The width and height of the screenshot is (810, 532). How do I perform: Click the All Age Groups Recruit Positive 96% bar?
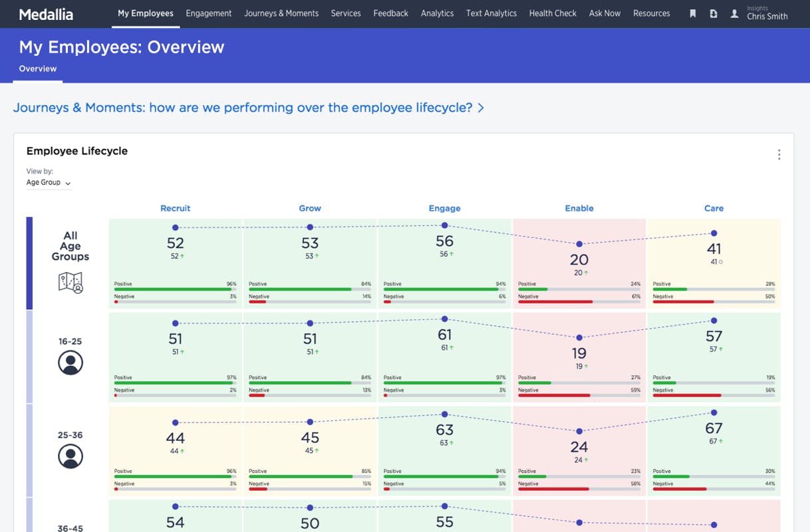[x=176, y=289]
